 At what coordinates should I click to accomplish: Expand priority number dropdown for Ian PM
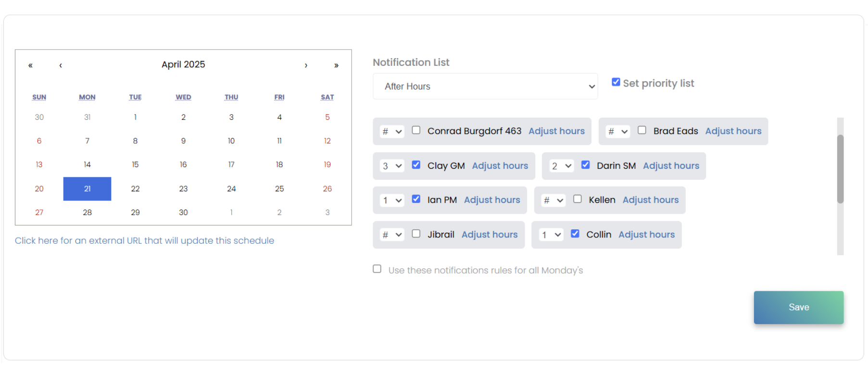click(392, 200)
